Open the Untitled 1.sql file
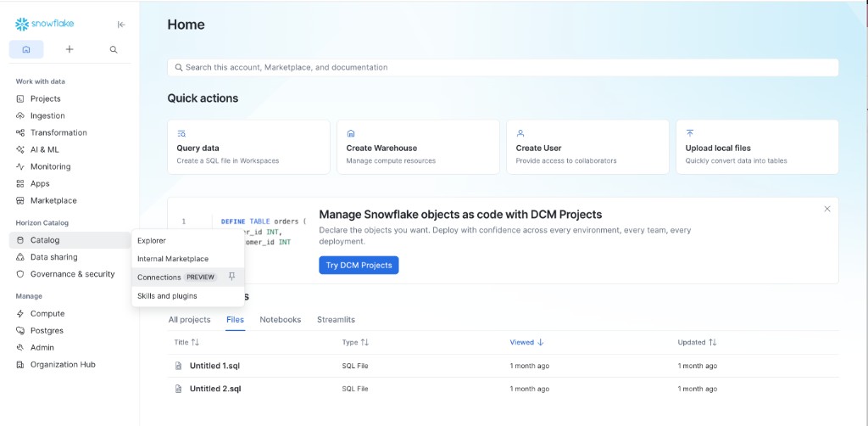Image resolution: width=868 pixels, height=426 pixels. (214, 366)
